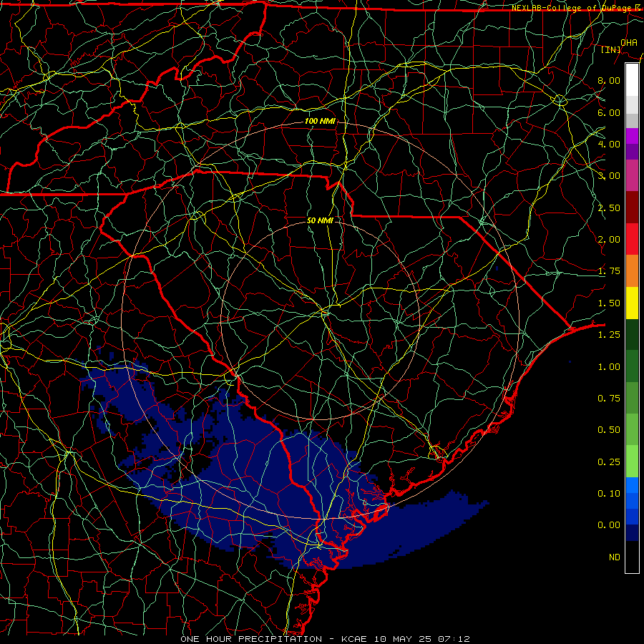Pick the lightest green legend swatch

click(x=632, y=462)
